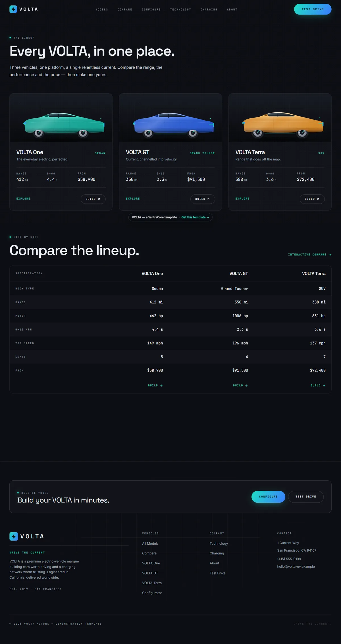Click the 196 mph top speed value
Image resolution: width=341 pixels, height=644 pixels.
[x=240, y=343]
